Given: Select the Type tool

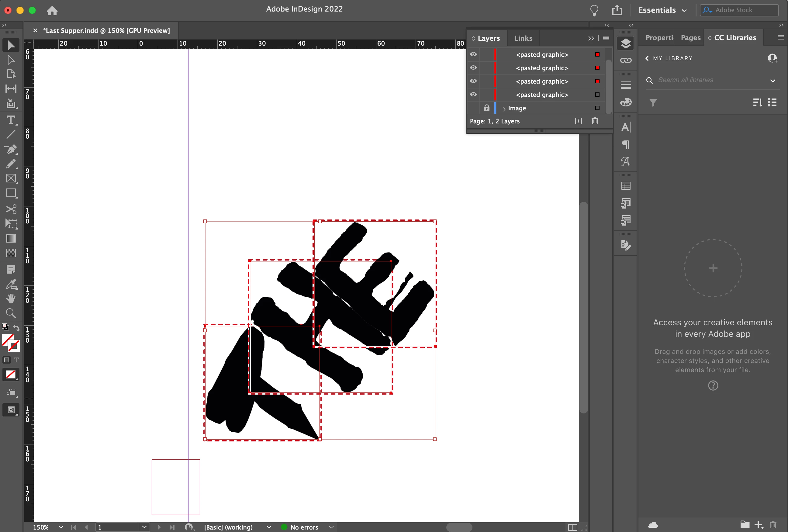Looking at the screenshot, I should (11, 120).
